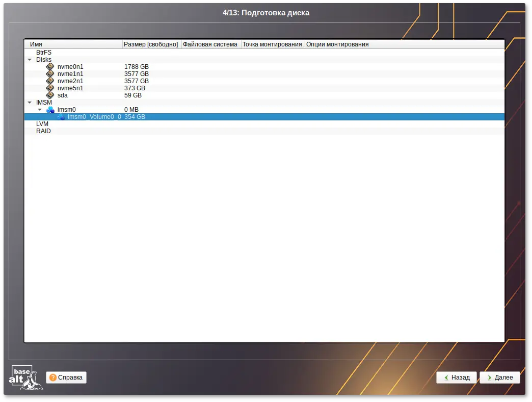The height and width of the screenshot is (402, 532).
Task: Click the nvme1n1 drive icon
Action: (x=50, y=73)
